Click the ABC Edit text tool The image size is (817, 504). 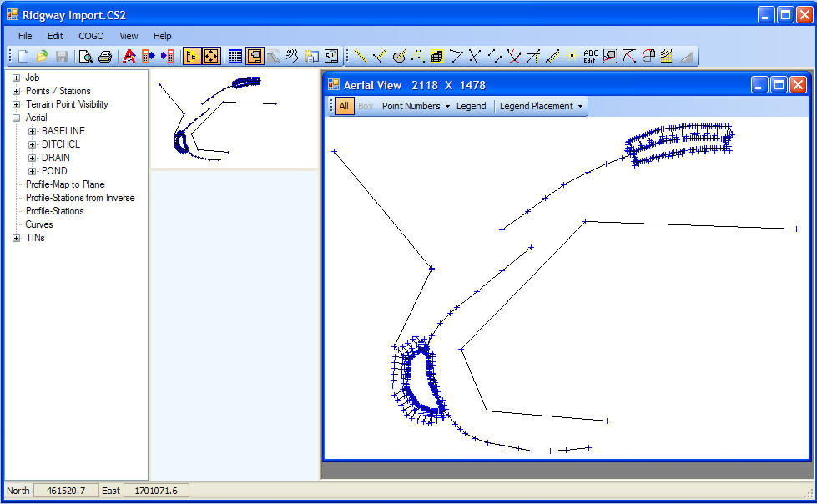[x=590, y=56]
